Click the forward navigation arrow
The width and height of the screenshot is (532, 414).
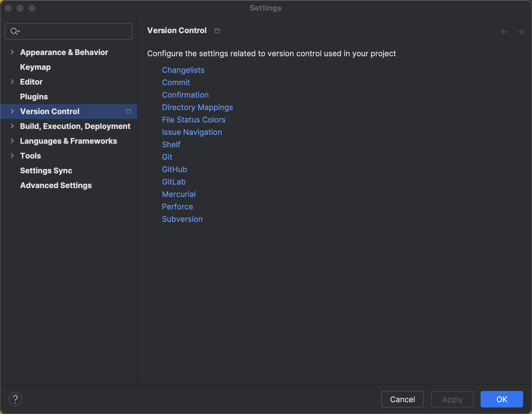[520, 32]
